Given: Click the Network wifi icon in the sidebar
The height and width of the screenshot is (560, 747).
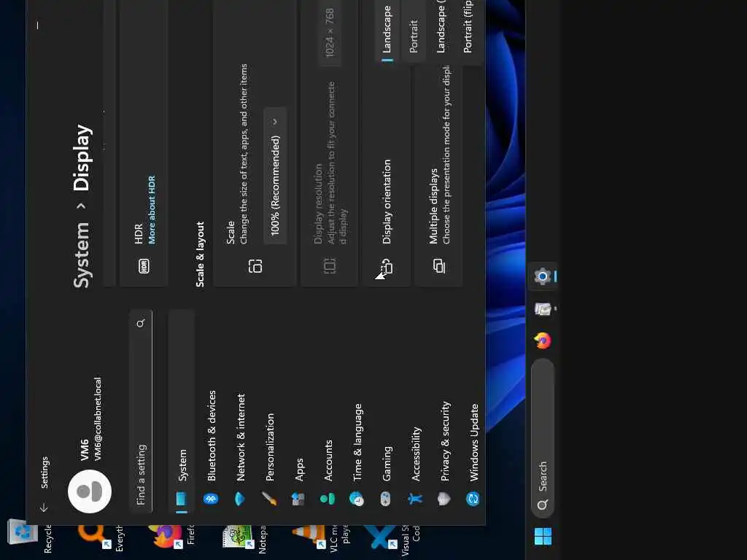Looking at the screenshot, I should [x=239, y=499].
